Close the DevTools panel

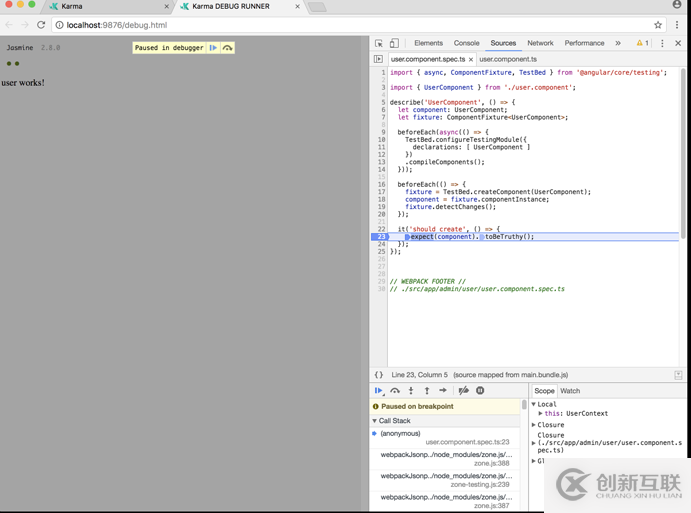coord(678,43)
